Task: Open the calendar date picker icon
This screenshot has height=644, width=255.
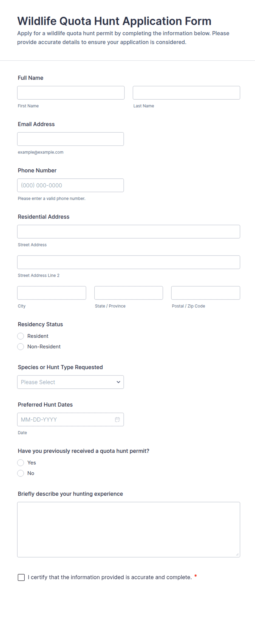Action: pyautogui.click(x=117, y=419)
